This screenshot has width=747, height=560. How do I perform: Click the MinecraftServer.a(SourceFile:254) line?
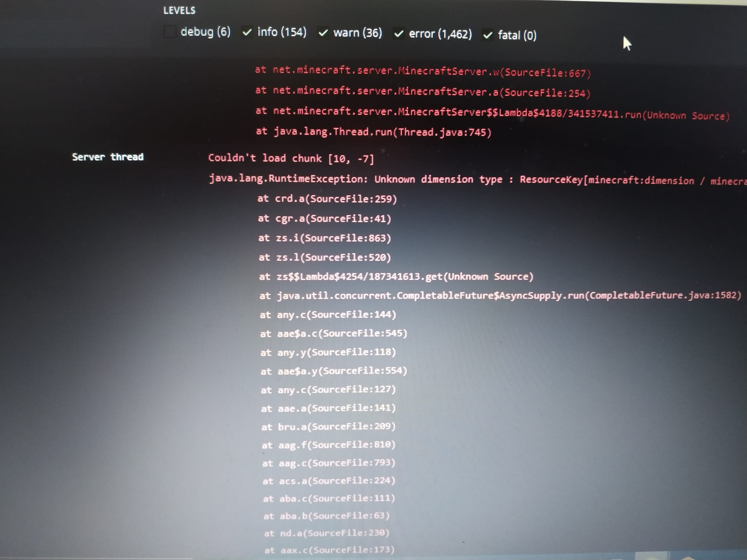(x=422, y=91)
